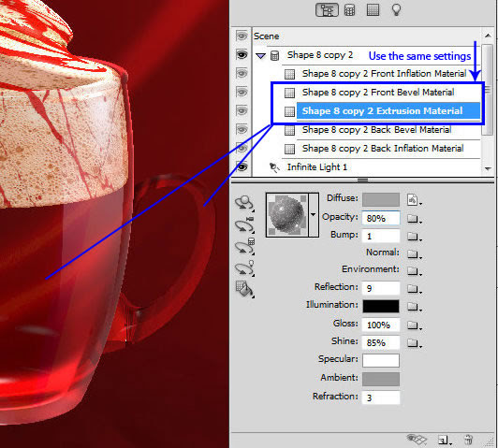
Task: Click the 3D material drop tool icon
Action: click(244, 289)
